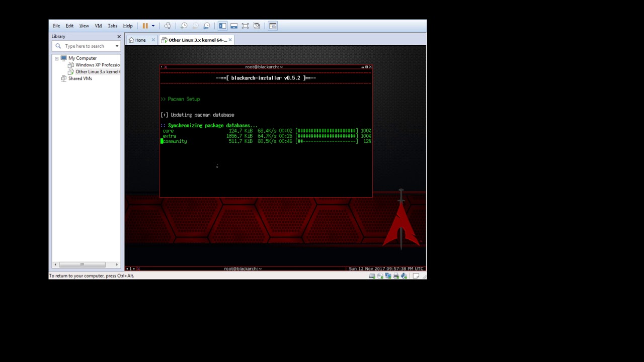Click the Pacman Setup heading text

(x=184, y=99)
